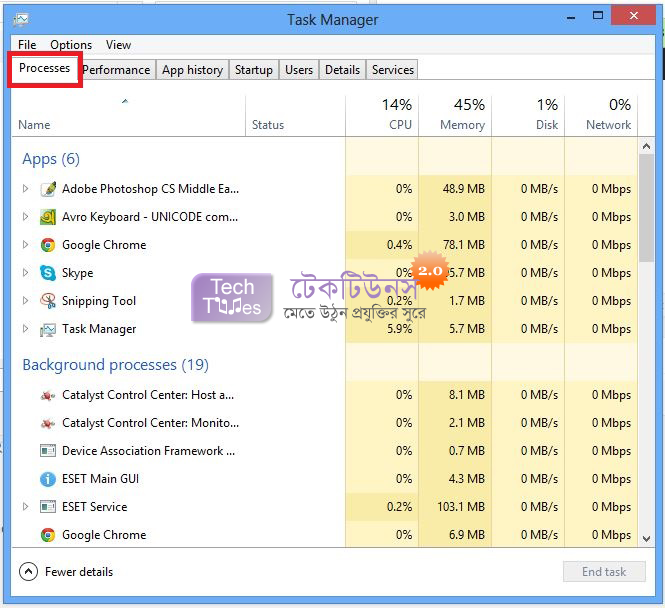Sort by the CPU column header
The width and height of the screenshot is (665, 608).
pos(382,116)
